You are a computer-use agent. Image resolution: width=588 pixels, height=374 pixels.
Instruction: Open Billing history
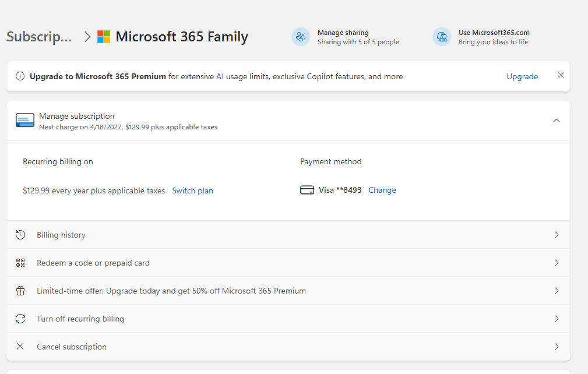288,235
